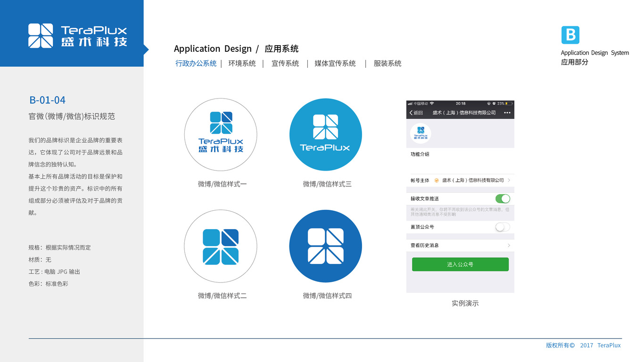Open the 行政办公系统 tab
The height and width of the screenshot is (362, 644).
(x=196, y=63)
